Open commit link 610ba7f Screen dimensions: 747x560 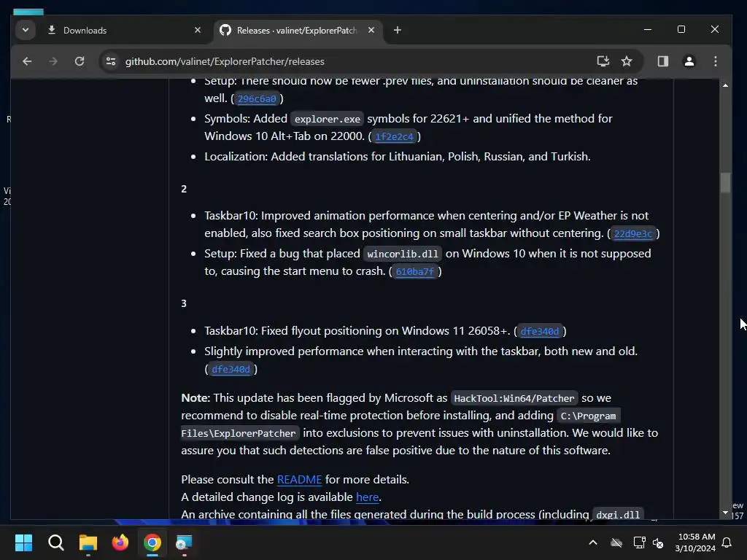pyautogui.click(x=414, y=272)
